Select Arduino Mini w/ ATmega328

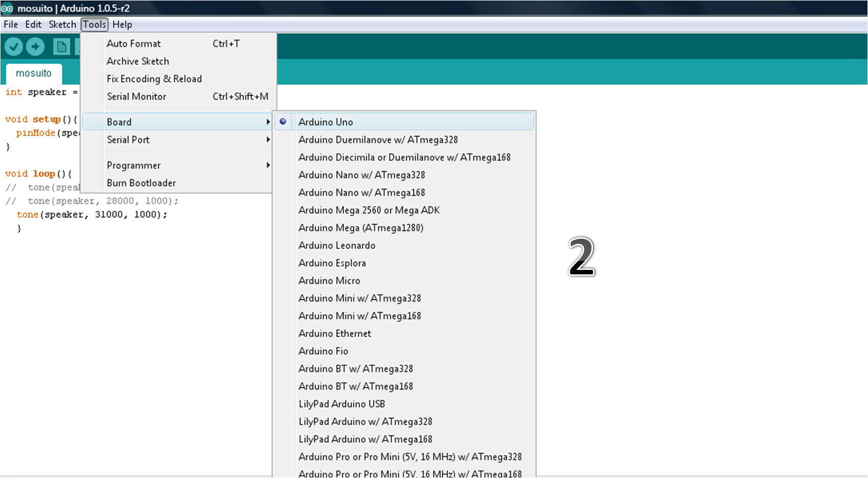coord(405,298)
